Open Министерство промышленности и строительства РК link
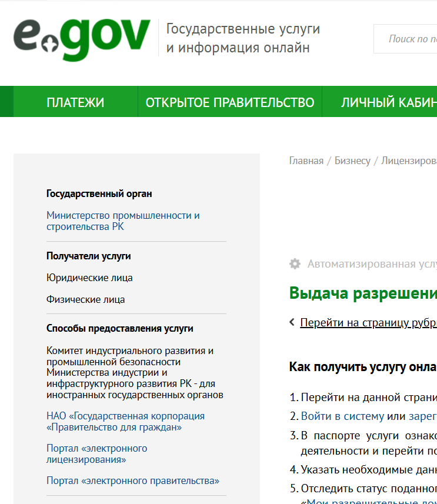Screen dimensions: 437x504 click(123, 221)
